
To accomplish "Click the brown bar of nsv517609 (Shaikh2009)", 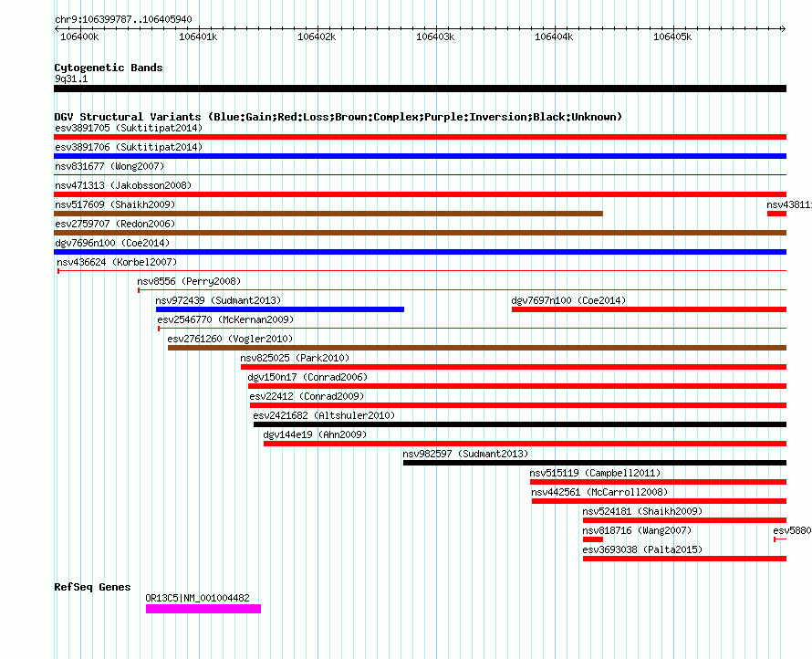I will coord(328,214).
